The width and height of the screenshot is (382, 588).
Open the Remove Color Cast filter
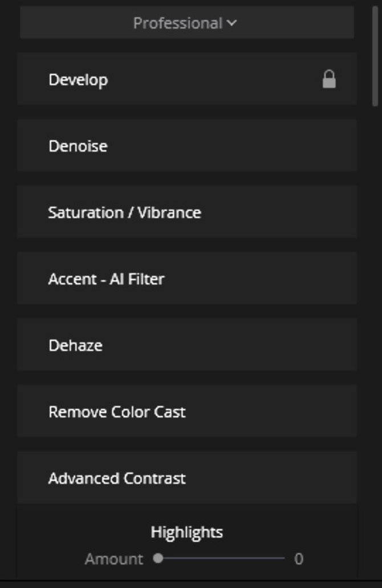(187, 411)
